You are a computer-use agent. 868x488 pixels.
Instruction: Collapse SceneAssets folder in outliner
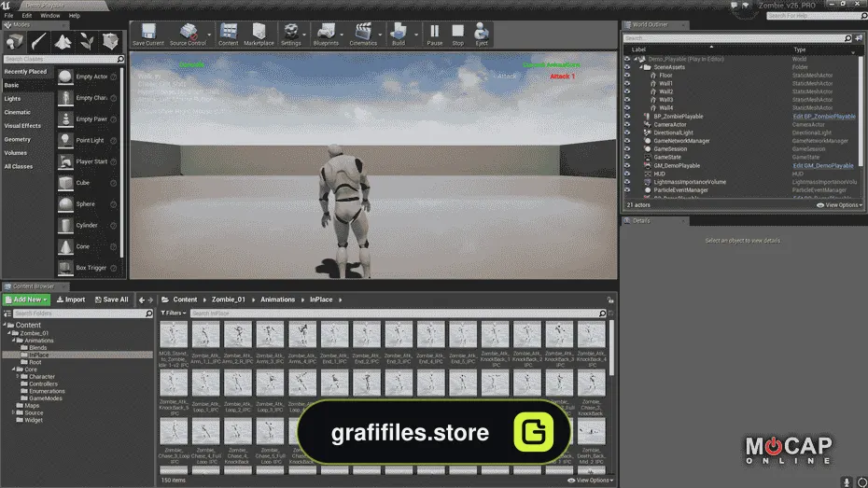[641, 67]
